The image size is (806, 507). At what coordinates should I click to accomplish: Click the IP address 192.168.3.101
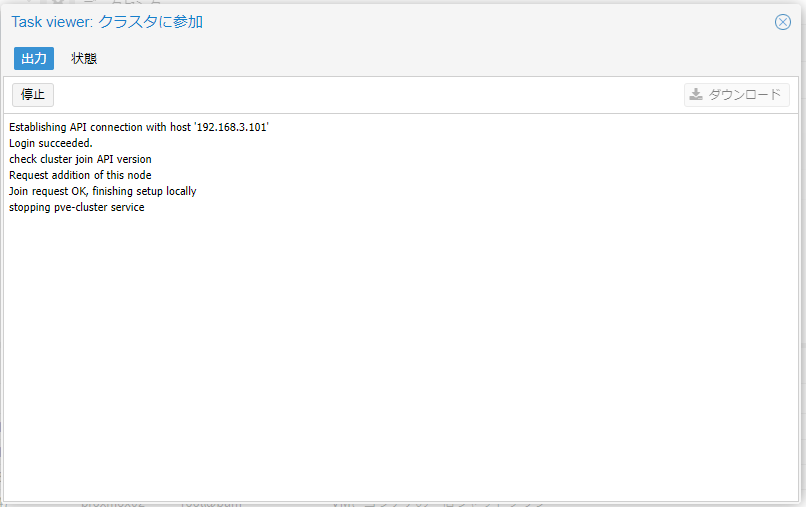[232, 127]
